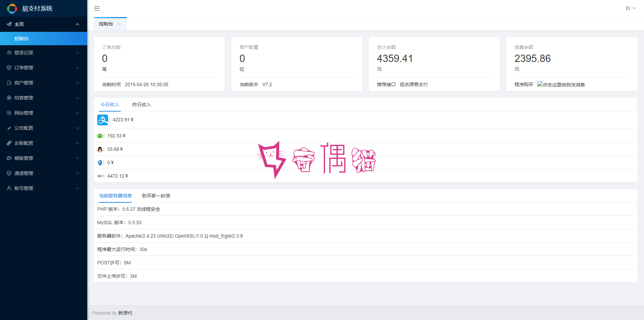The width and height of the screenshot is (644, 320).
Task: Switch to 致买家一封信 tab
Action: point(156,196)
